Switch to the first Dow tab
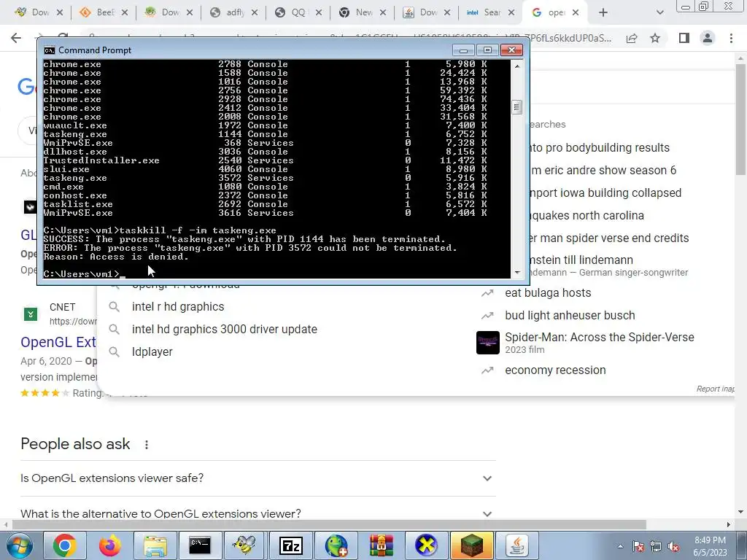Viewport: 747px width, 560px height. [x=38, y=13]
